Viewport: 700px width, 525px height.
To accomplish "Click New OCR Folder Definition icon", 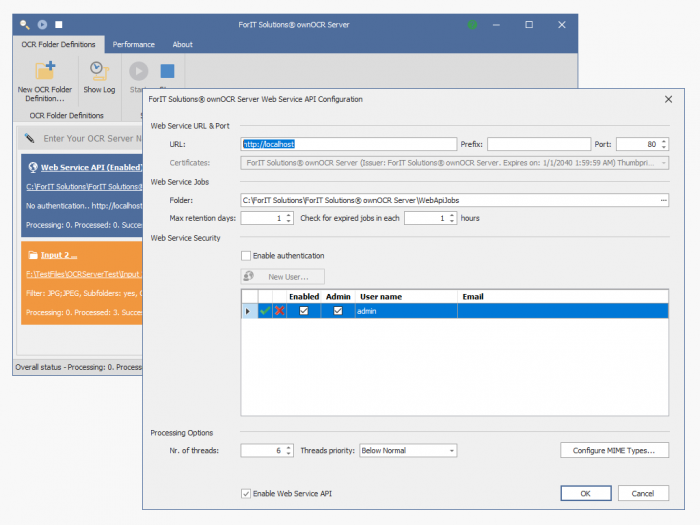I will tap(45, 70).
